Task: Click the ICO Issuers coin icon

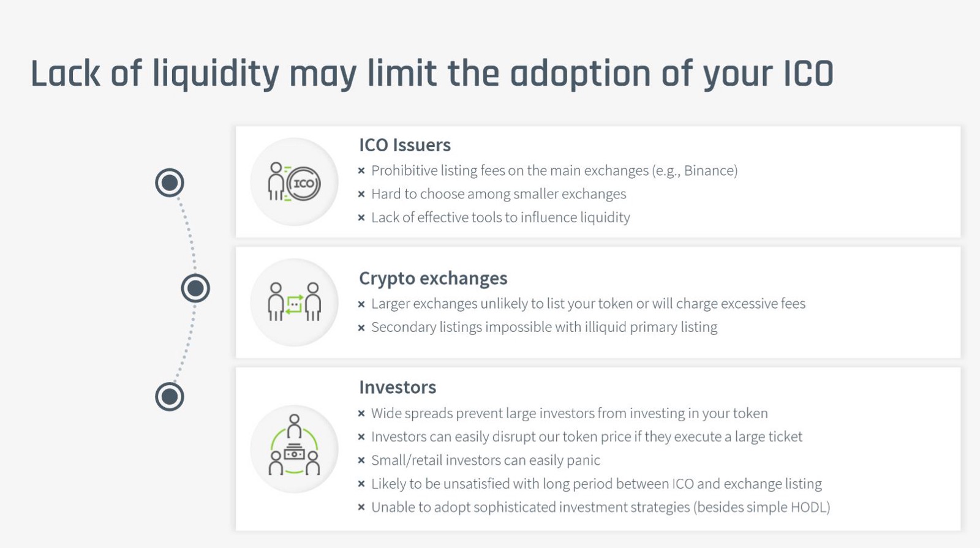Action: pos(295,182)
